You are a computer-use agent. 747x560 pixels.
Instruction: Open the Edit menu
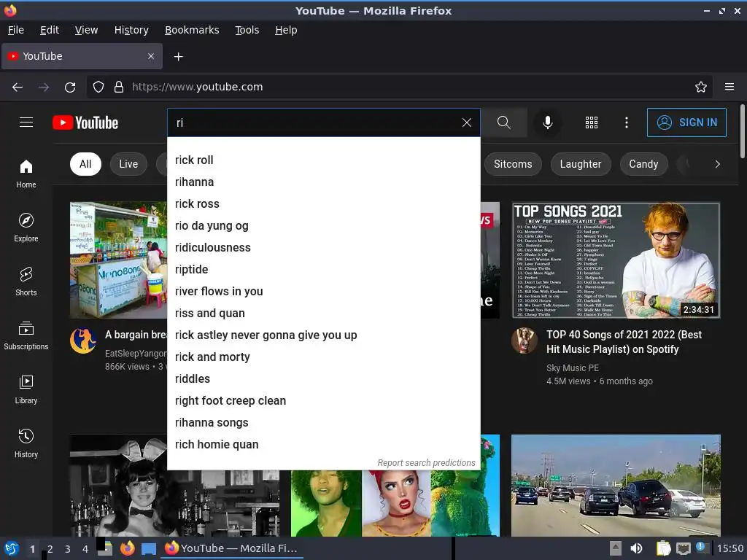pyautogui.click(x=50, y=30)
